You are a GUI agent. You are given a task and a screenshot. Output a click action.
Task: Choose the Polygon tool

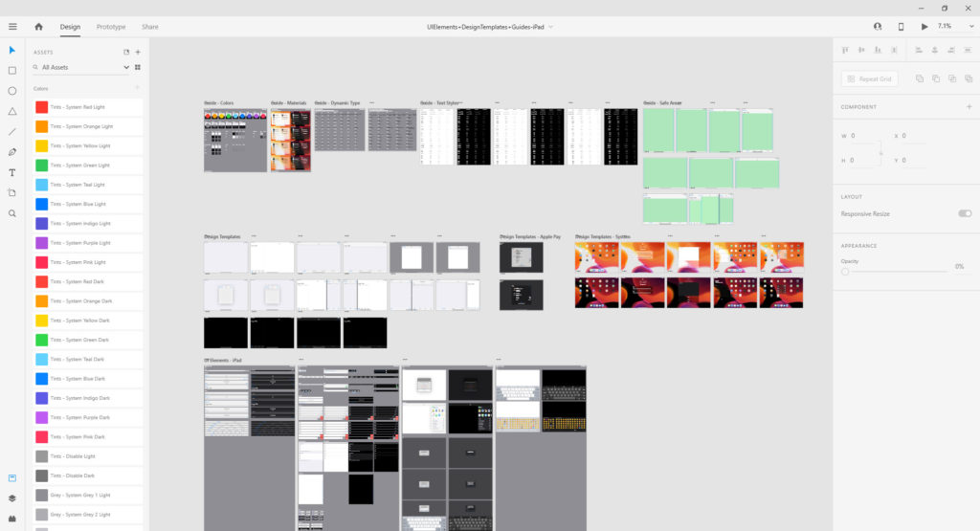(x=12, y=111)
